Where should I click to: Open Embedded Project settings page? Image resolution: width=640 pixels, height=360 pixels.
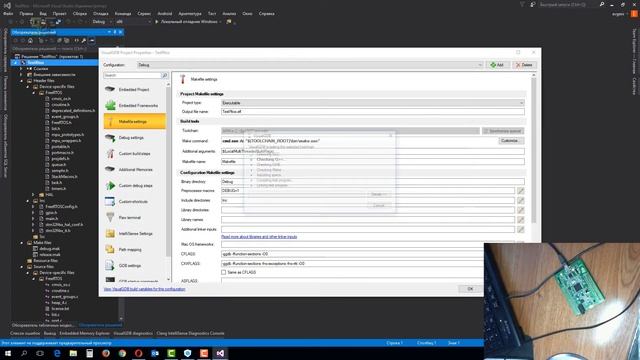(135, 89)
